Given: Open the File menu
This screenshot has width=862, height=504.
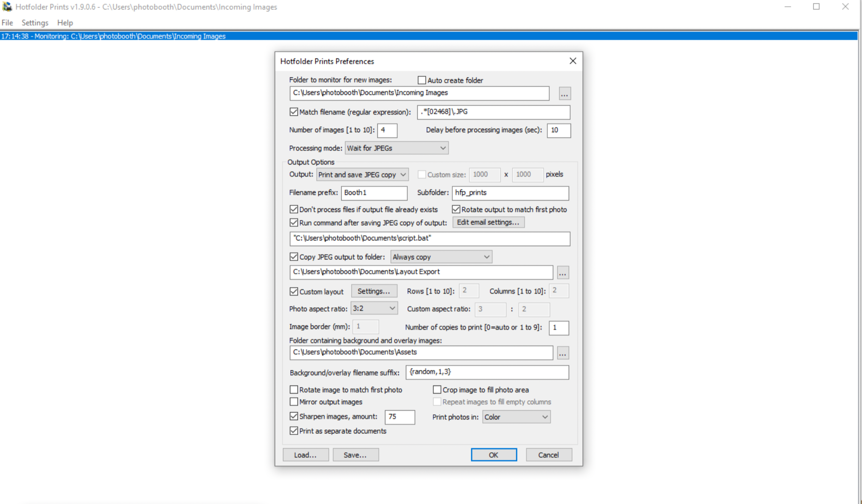Looking at the screenshot, I should pos(7,23).
